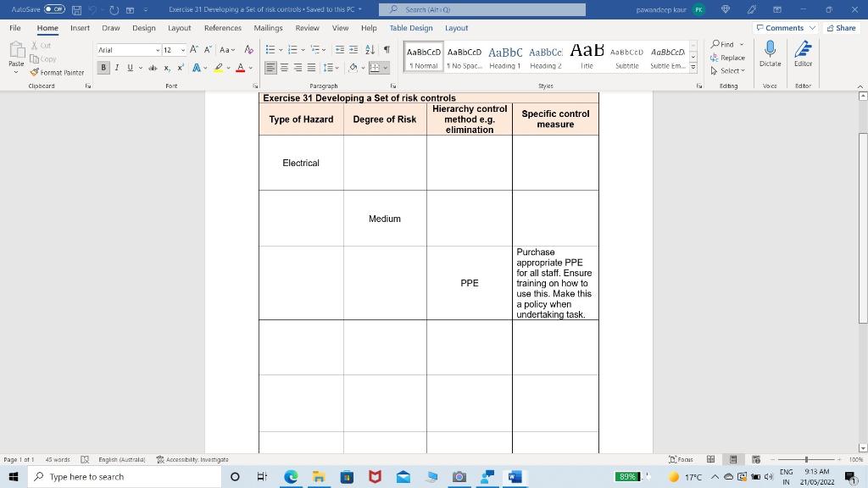Image resolution: width=868 pixels, height=488 pixels.
Task: Expand the font size dropdown
Action: coord(183,49)
